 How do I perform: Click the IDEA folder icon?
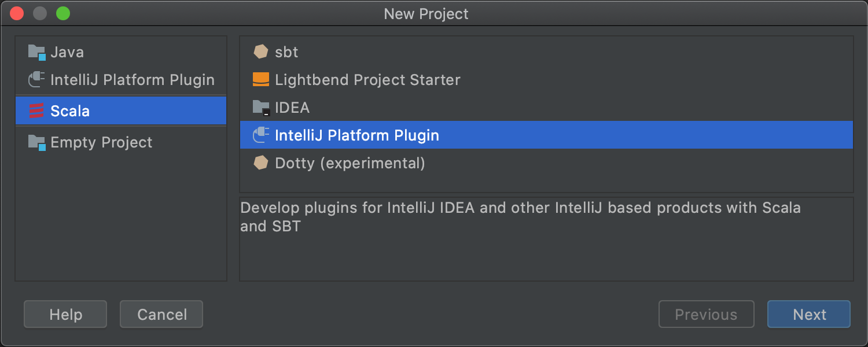point(261,108)
